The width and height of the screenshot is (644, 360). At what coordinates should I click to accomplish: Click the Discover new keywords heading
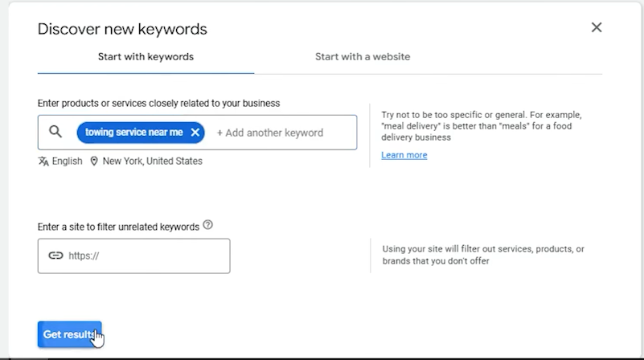coord(122,29)
